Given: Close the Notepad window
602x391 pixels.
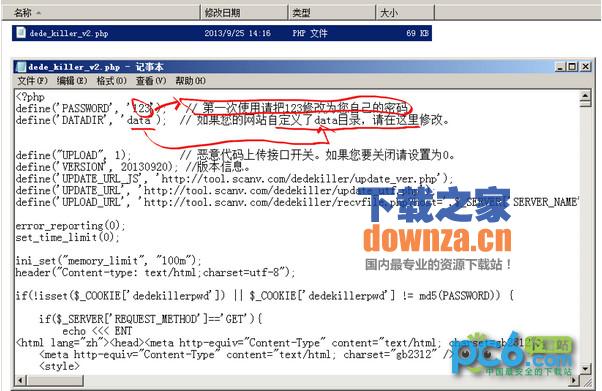Looking at the screenshot, I should click(585, 67).
